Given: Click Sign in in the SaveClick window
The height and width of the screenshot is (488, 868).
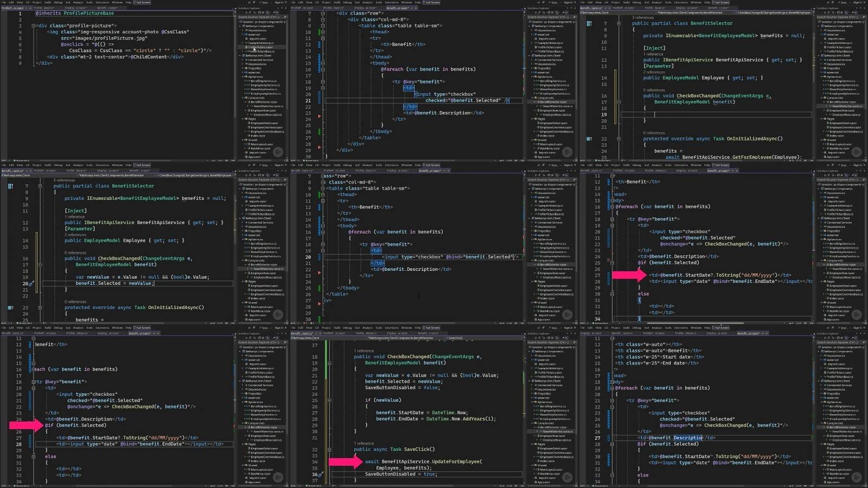Looking at the screenshot, I should (x=569, y=328).
